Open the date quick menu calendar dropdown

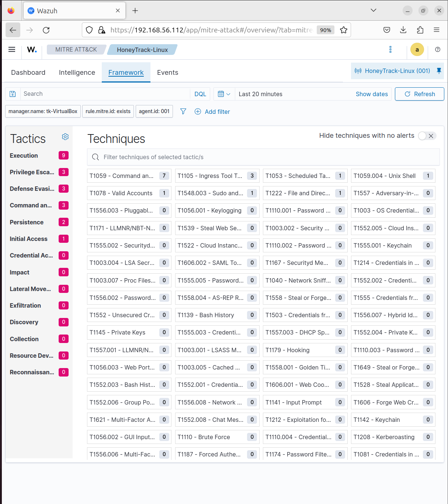pos(224,94)
